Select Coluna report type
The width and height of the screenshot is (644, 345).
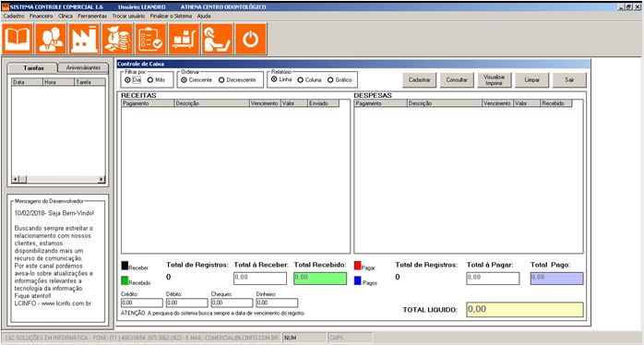point(301,80)
